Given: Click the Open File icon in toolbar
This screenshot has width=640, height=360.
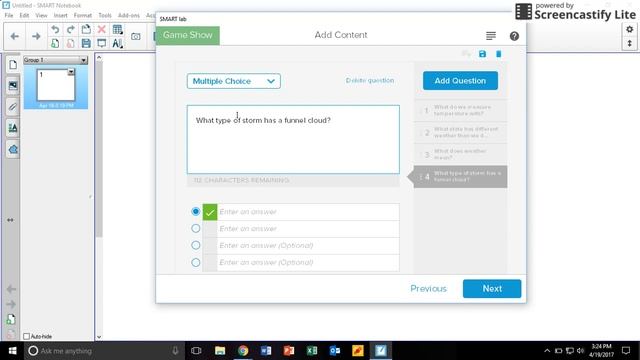Looking at the screenshot, I should point(86,29).
